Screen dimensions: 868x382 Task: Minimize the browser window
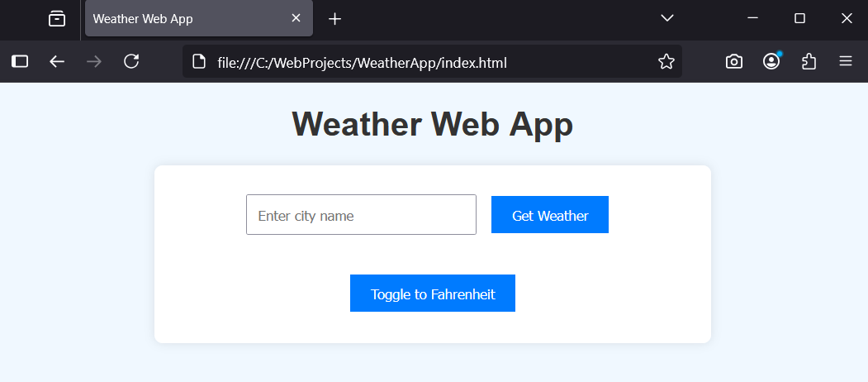tap(752, 18)
